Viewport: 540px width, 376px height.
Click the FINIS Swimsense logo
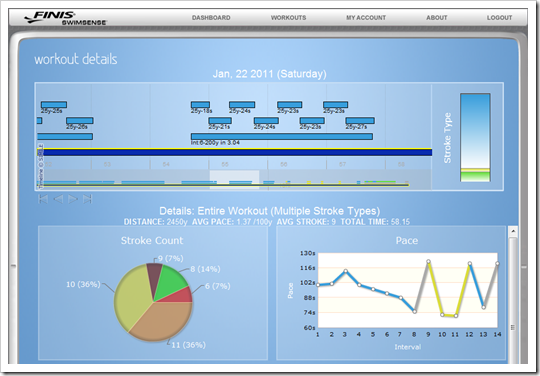tap(65, 18)
